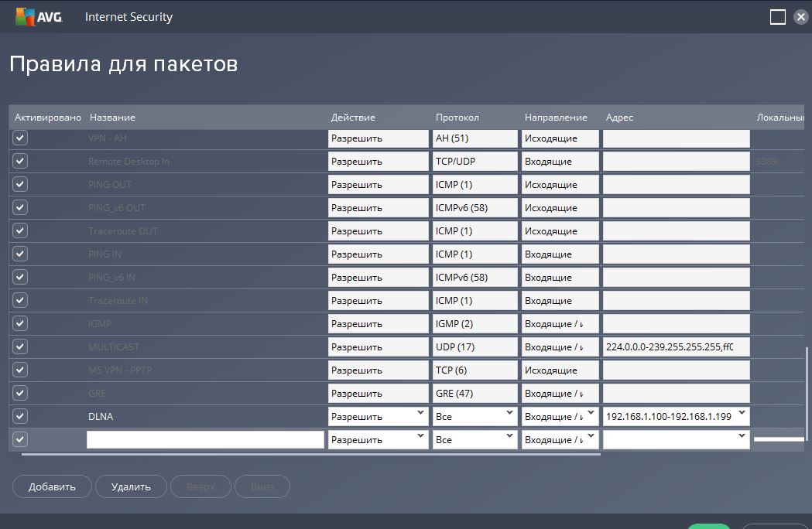812x529 pixels.
Task: Click the horizontal scrollbar under the rules table
Action: [x=310, y=455]
